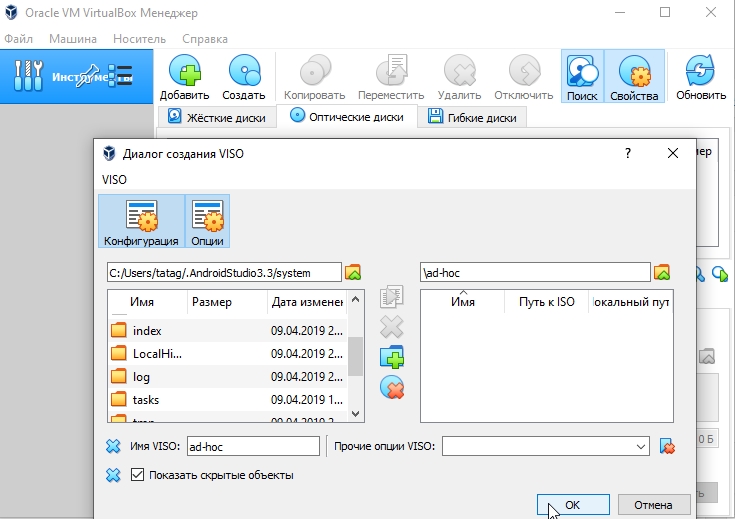Sort host list by Имя column

pos(148,302)
